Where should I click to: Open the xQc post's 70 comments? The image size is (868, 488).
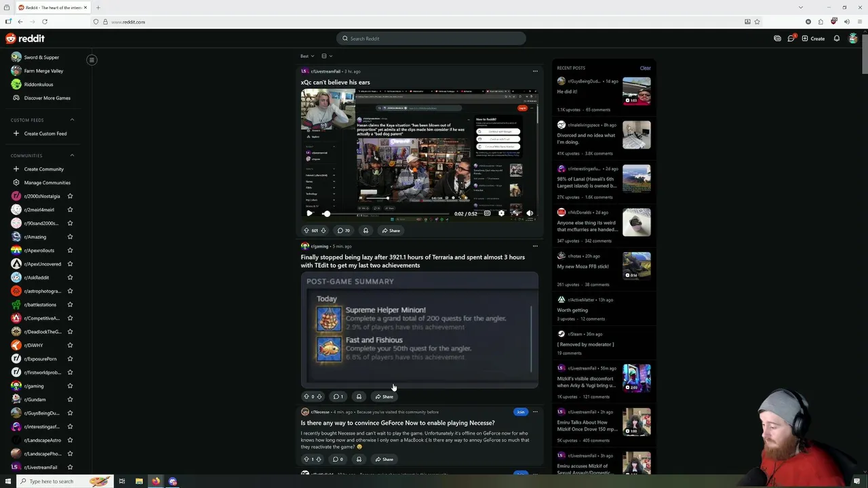pyautogui.click(x=344, y=230)
